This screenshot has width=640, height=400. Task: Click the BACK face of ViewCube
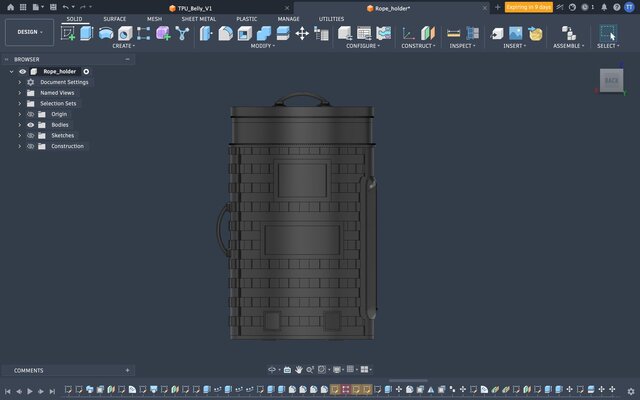(611, 80)
